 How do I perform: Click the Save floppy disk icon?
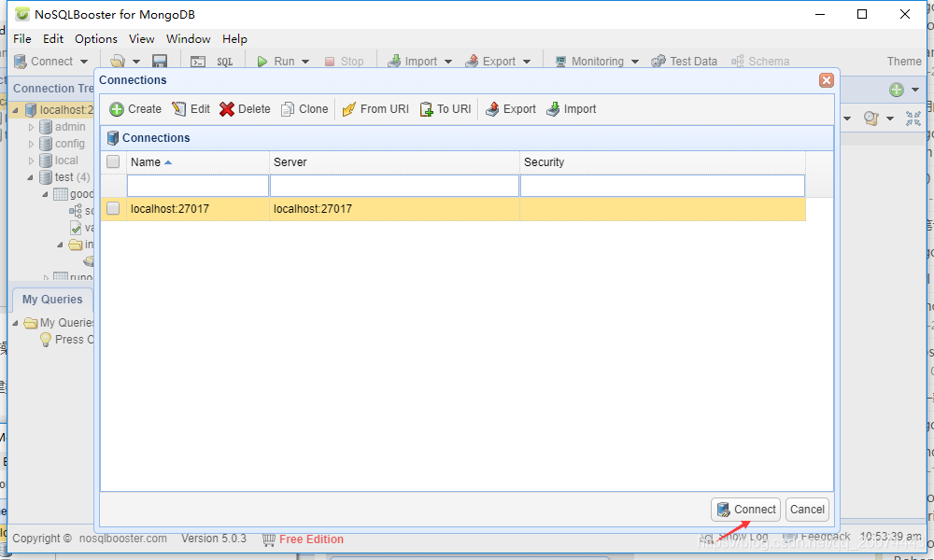pyautogui.click(x=160, y=62)
